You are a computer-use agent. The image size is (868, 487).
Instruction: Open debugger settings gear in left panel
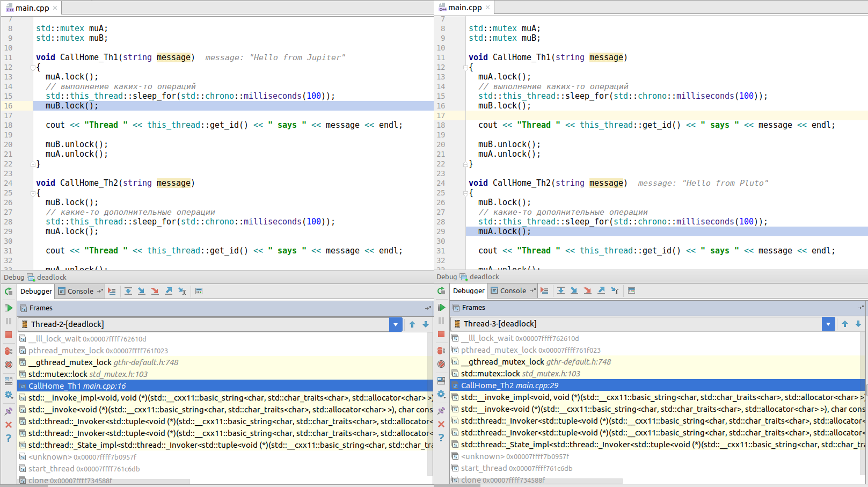click(9, 395)
